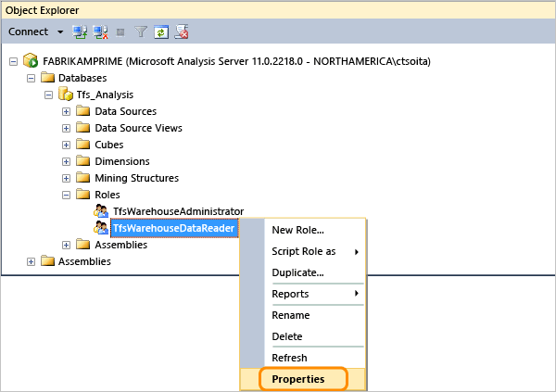Expand the Cubes folder node

[x=66, y=145]
